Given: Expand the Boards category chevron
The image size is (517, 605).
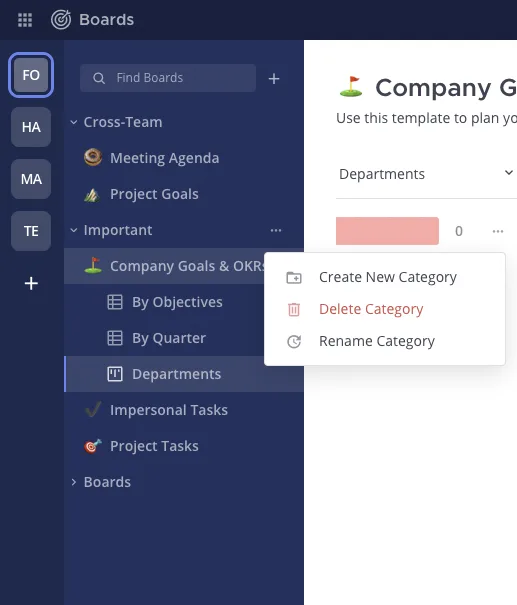Looking at the screenshot, I should coord(74,482).
